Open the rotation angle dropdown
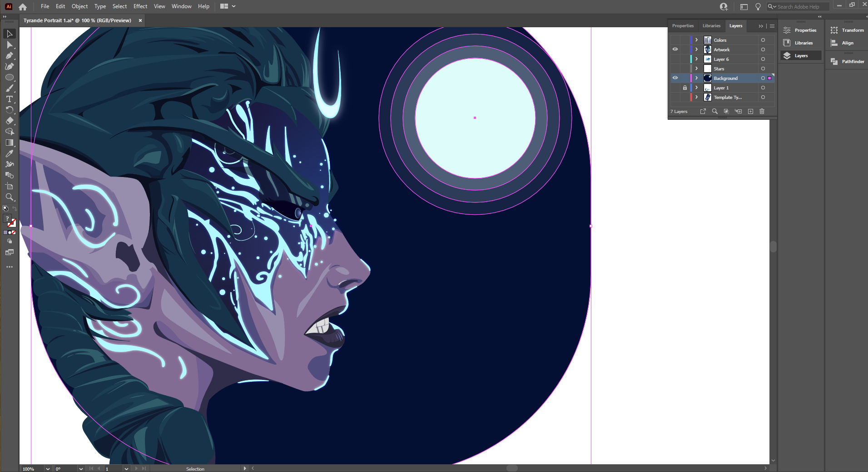The height and width of the screenshot is (472, 868). [x=80, y=469]
